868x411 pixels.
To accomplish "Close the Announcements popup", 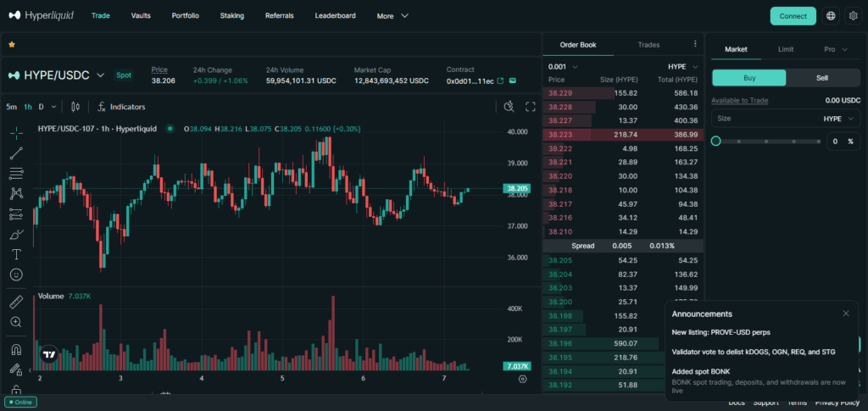I will coord(846,314).
